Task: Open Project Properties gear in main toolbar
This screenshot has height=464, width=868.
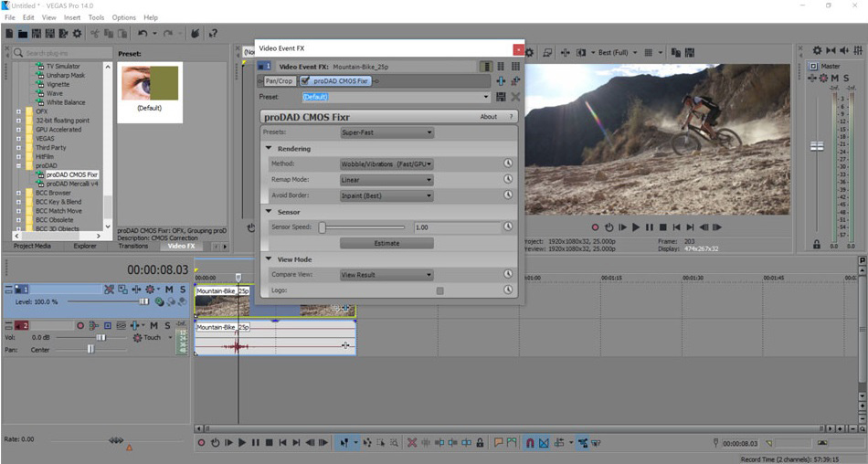Action: tap(77, 34)
